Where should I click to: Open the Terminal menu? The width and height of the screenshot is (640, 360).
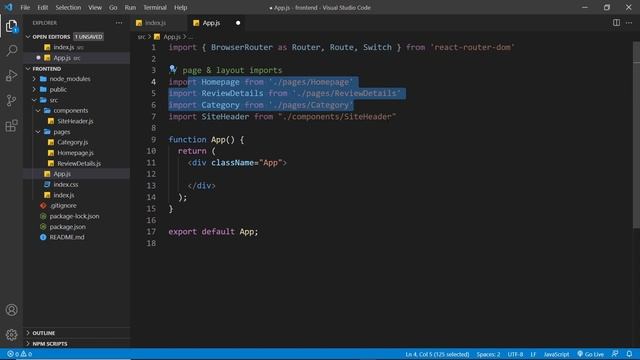tap(155, 7)
